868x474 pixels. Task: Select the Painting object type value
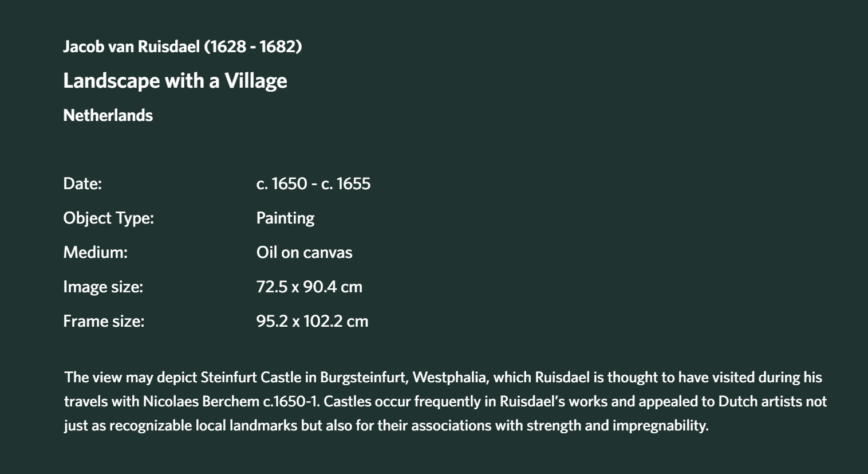click(285, 218)
